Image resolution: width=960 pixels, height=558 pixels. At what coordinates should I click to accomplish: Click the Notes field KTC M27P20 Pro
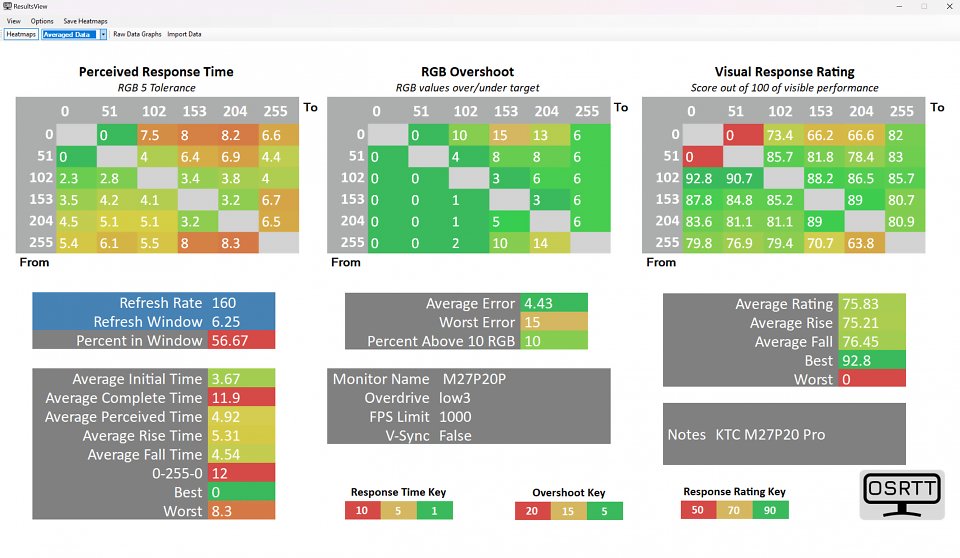[x=784, y=434]
